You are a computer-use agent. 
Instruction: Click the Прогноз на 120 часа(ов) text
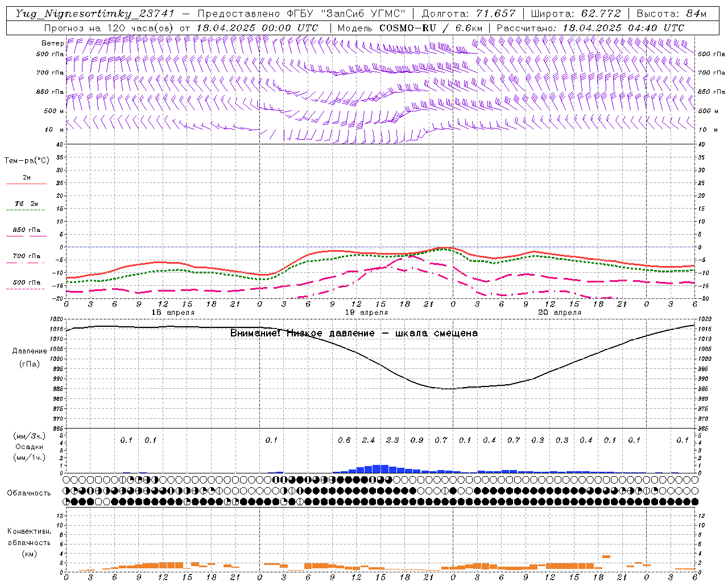[x=109, y=28]
